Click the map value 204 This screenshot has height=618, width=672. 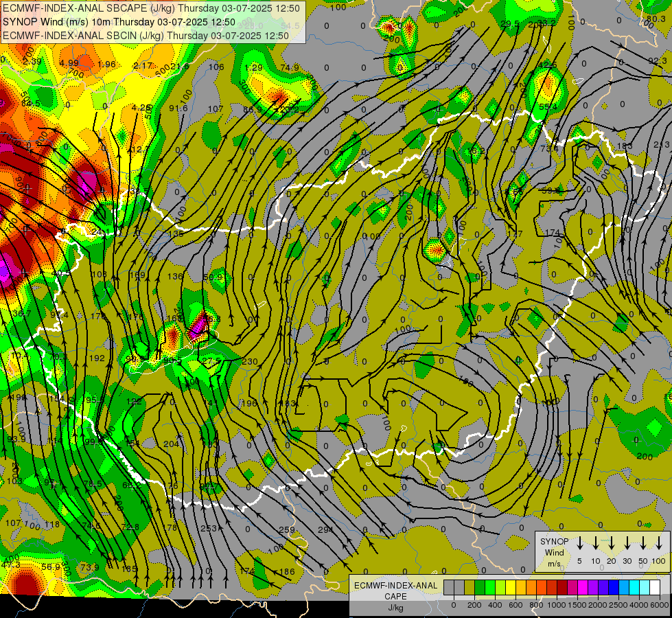pyautogui.click(x=172, y=444)
